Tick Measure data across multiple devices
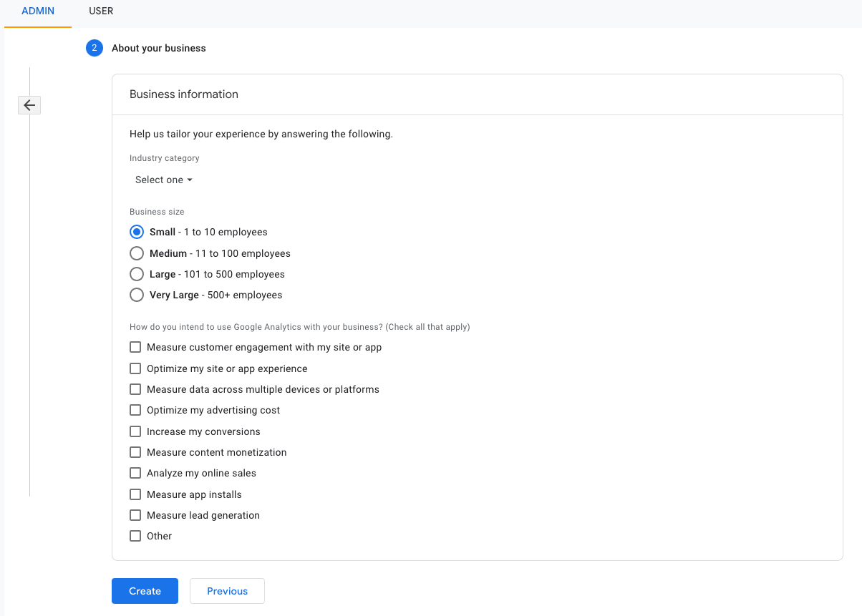This screenshot has width=862, height=616. point(135,389)
